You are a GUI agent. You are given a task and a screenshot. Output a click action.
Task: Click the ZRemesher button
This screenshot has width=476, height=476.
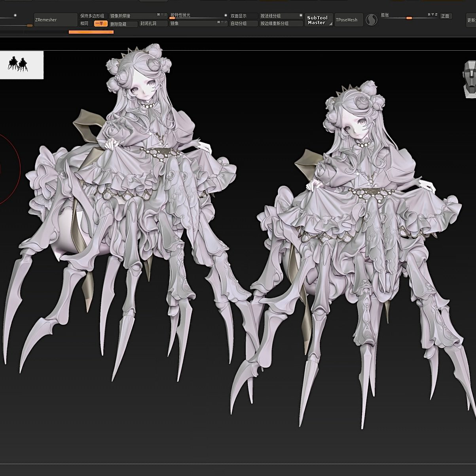[55, 20]
